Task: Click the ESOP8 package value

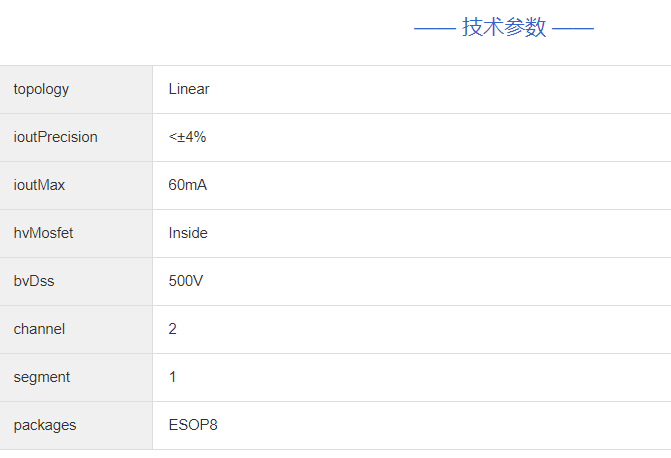Action: tap(193, 425)
